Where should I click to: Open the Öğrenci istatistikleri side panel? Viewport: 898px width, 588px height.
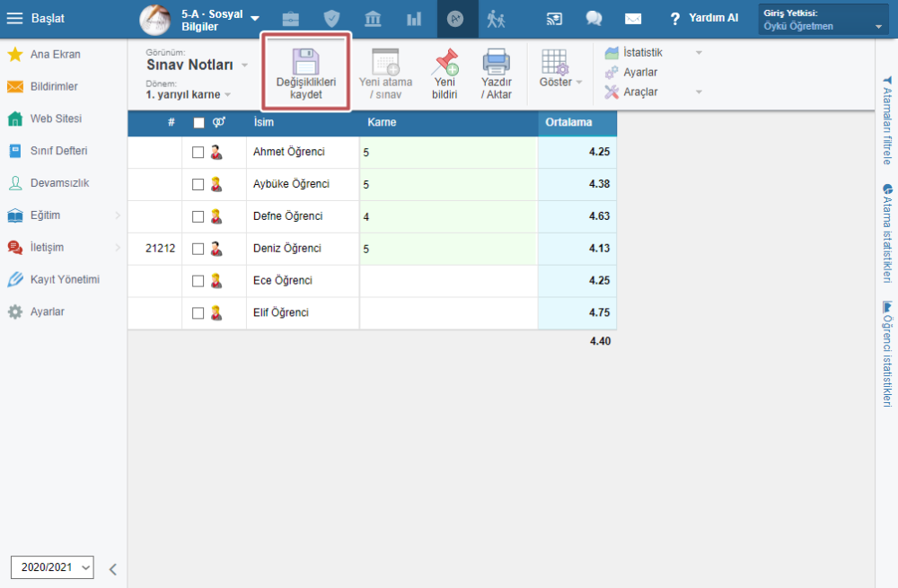tap(887, 354)
